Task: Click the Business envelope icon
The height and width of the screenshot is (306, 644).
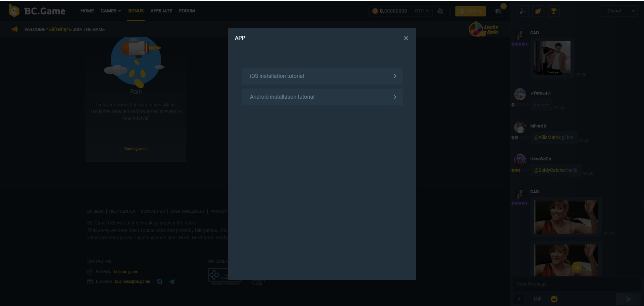Action: tap(90, 282)
